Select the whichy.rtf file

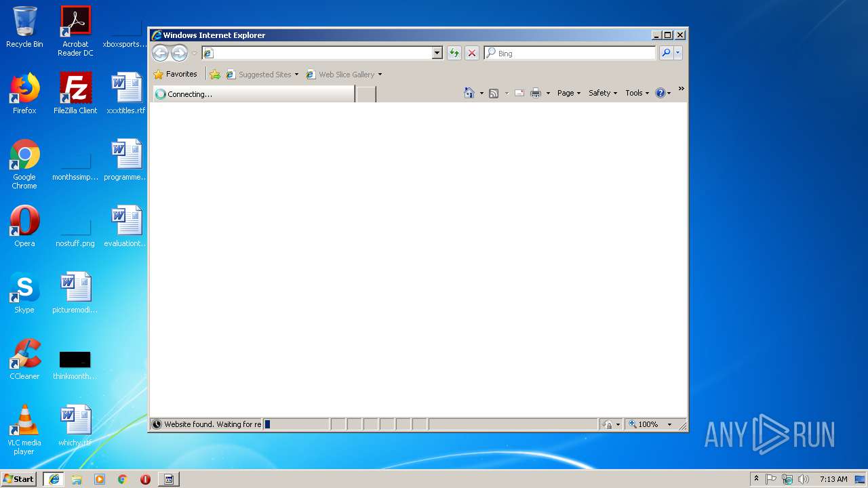point(75,426)
